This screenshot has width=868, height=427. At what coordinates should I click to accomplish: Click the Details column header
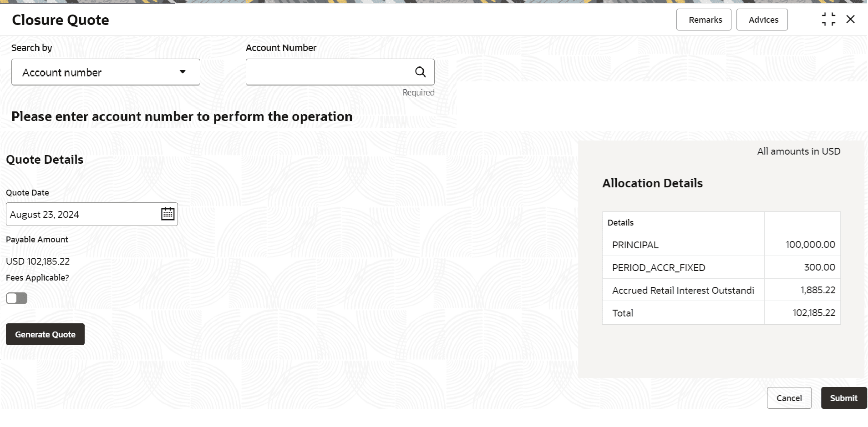pos(620,222)
